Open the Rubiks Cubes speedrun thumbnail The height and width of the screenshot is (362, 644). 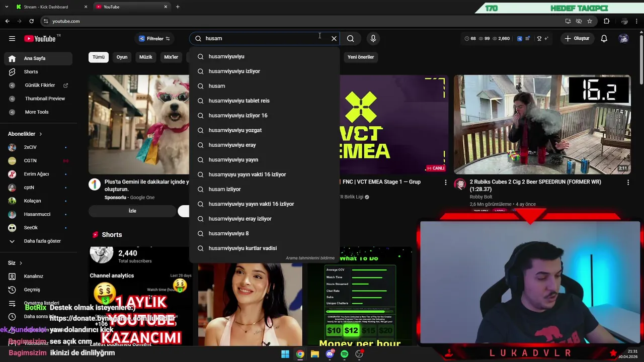pyautogui.click(x=542, y=125)
